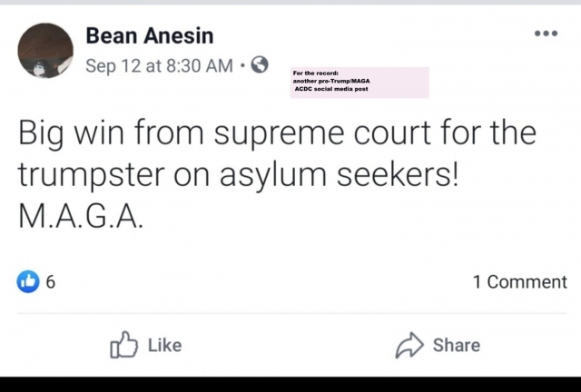Viewport: 581px width, 392px height.
Task: Select the "M.A.G.A." text line
Action: click(80, 220)
